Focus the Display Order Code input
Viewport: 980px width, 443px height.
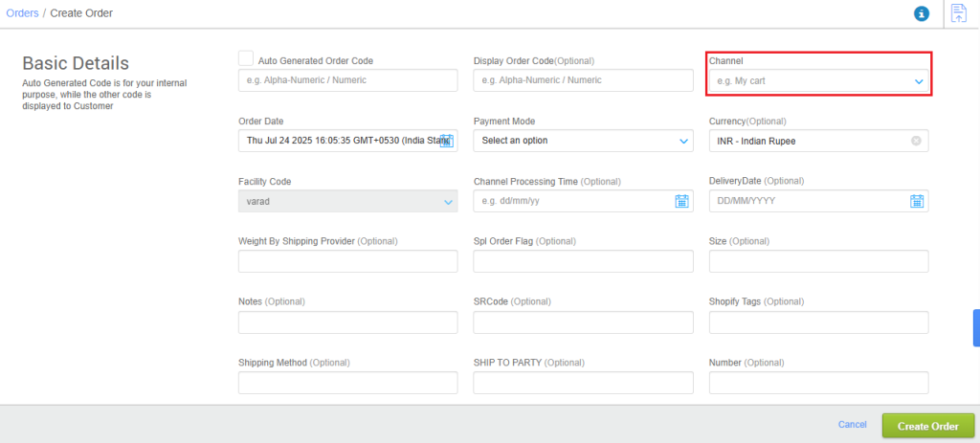(583, 80)
